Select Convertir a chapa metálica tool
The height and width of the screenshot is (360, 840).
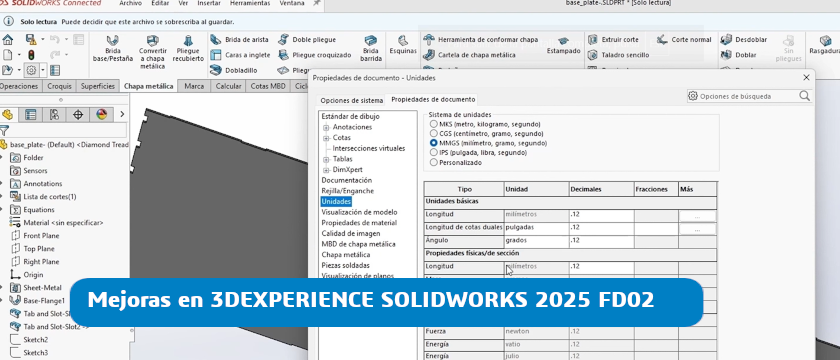(x=153, y=51)
